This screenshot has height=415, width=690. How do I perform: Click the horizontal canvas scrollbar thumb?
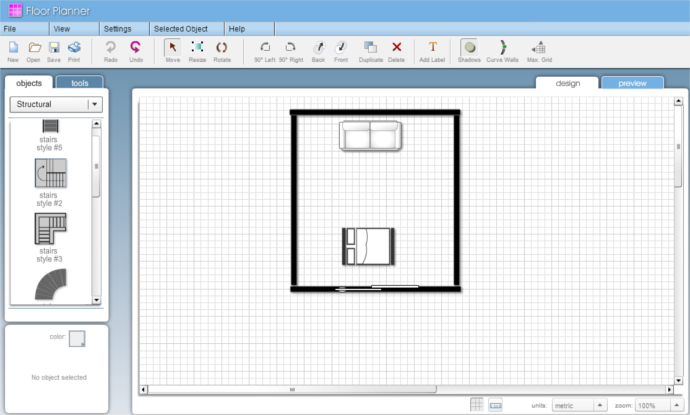point(292,389)
